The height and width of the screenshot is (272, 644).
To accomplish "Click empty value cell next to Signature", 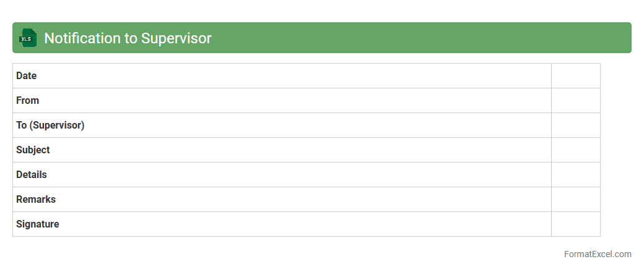I will pyautogui.click(x=575, y=224).
